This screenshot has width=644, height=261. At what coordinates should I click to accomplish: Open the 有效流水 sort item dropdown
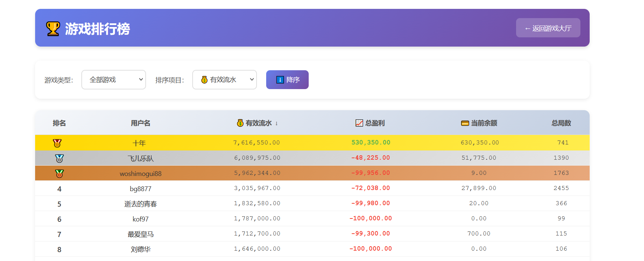click(224, 80)
